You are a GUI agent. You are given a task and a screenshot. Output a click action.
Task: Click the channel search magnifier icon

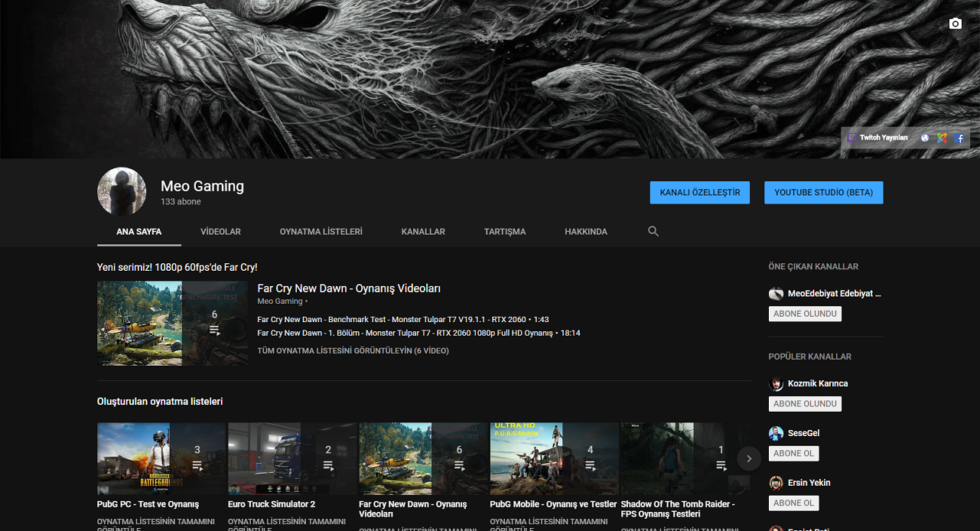coord(653,231)
